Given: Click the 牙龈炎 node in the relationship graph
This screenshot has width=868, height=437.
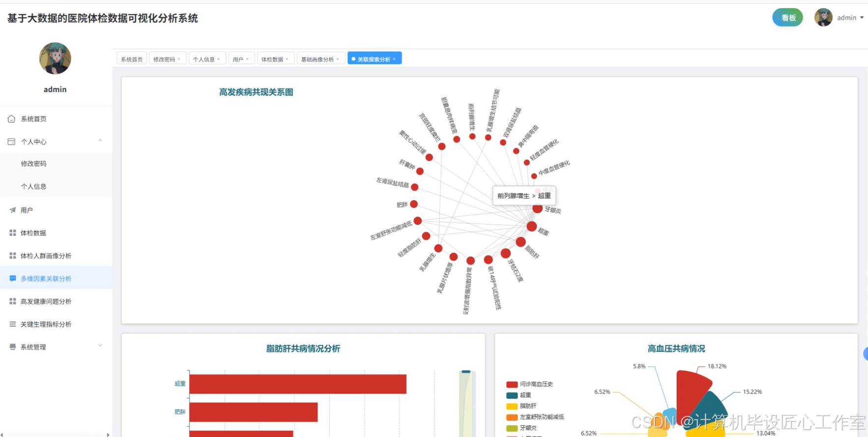Looking at the screenshot, I should pyautogui.click(x=537, y=208).
